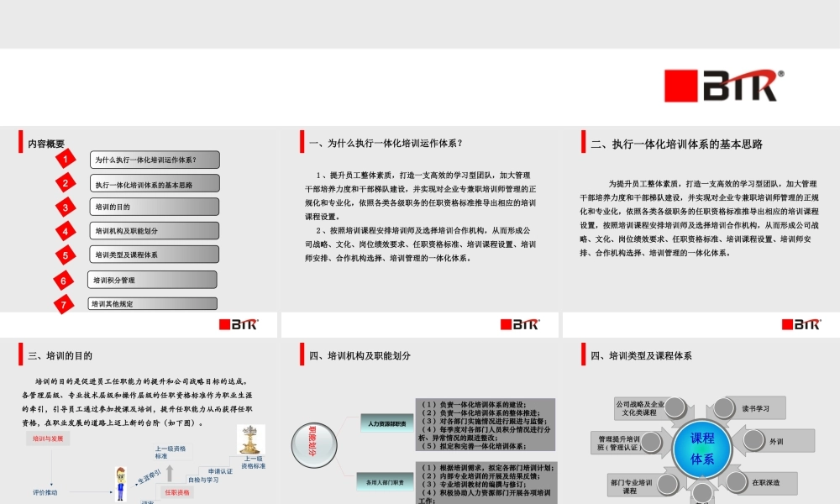Open the 培训类型及课程体系 outline item
Viewport: 840px width, 504px height.
click(x=155, y=255)
